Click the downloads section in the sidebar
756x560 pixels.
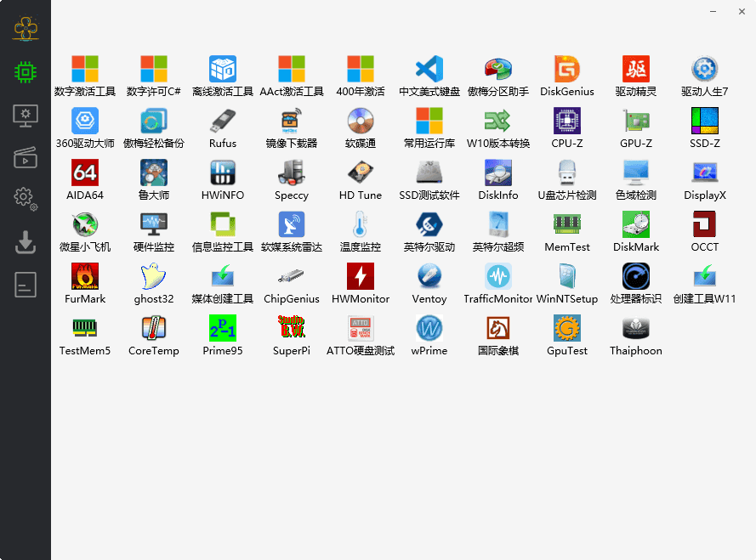click(x=26, y=242)
